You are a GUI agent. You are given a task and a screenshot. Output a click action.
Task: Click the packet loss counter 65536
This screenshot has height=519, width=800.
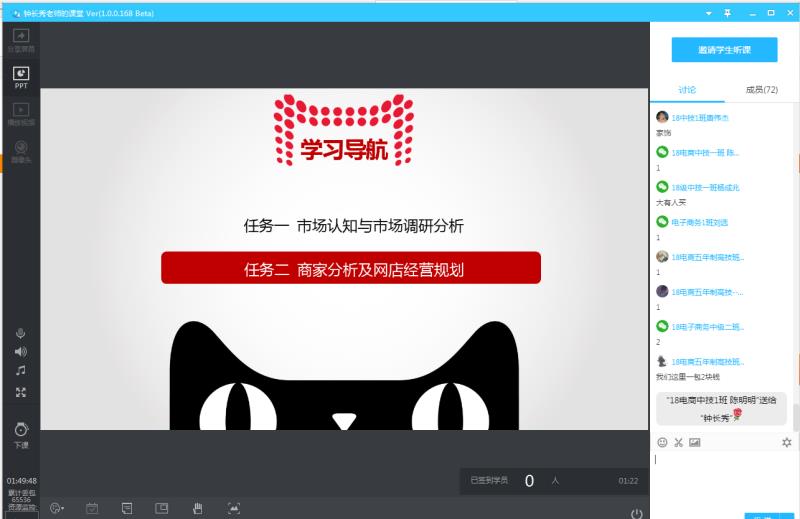21,500
